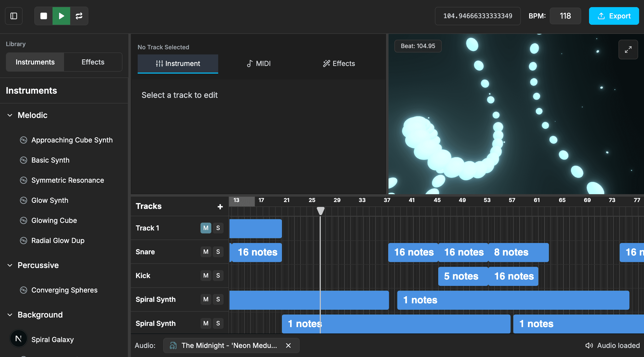The height and width of the screenshot is (357, 644).
Task: Select the Kick track name
Action: pyautogui.click(x=143, y=276)
